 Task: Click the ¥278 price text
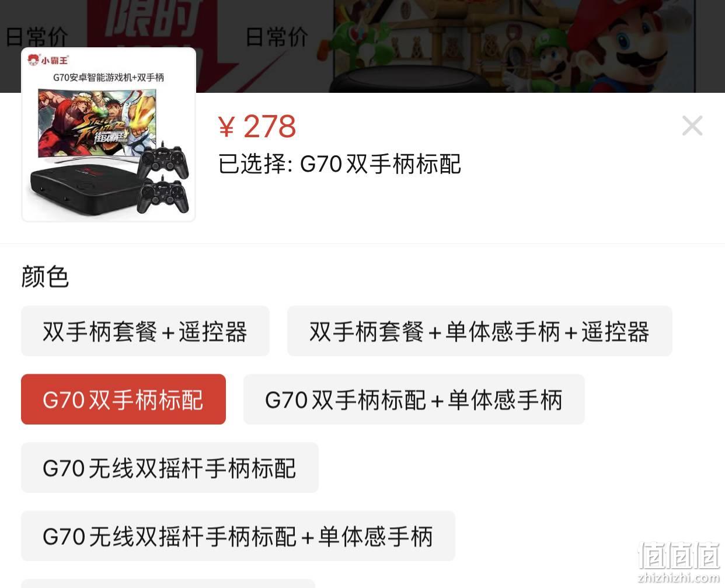point(257,126)
